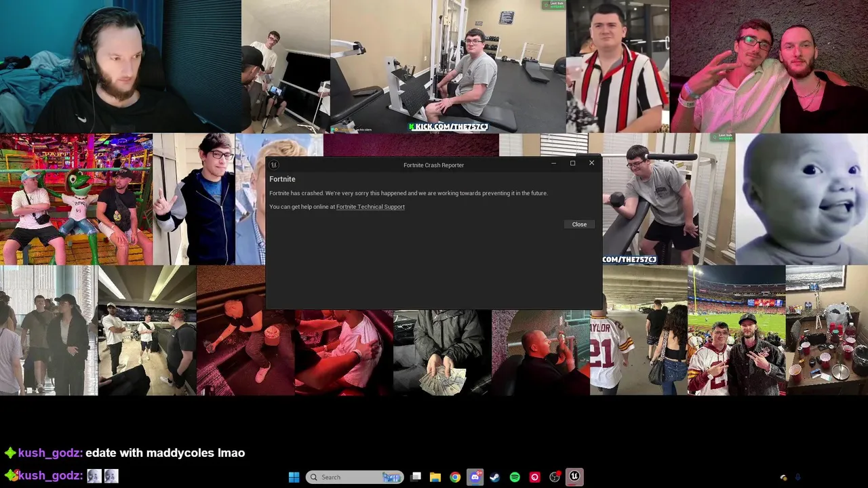Open Steam from the taskbar
Image resolution: width=868 pixels, height=488 pixels.
click(x=495, y=477)
